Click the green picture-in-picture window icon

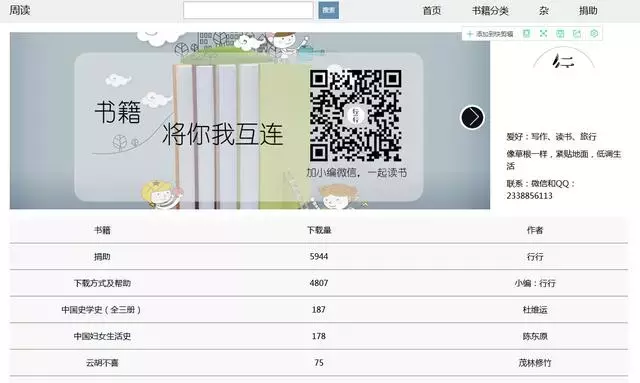point(560,33)
